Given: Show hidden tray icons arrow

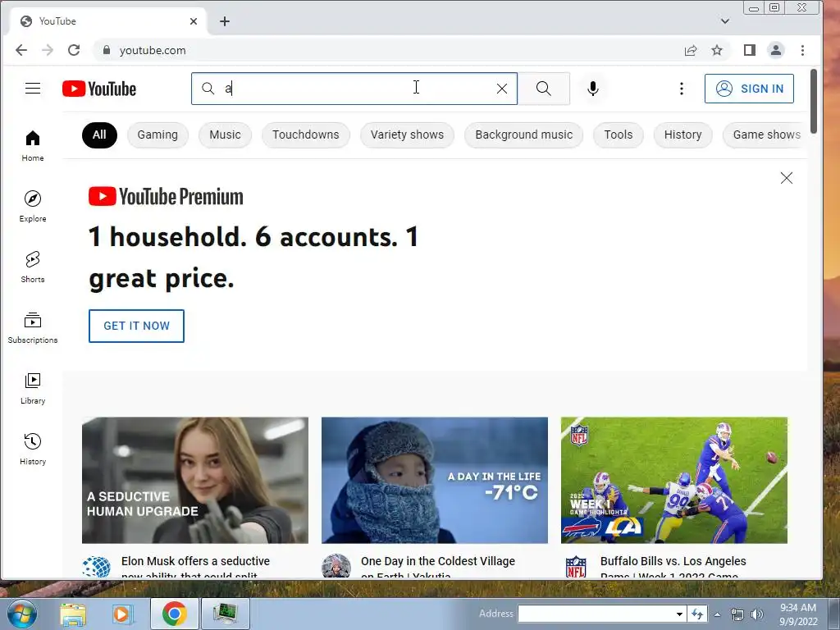Looking at the screenshot, I should pos(717,614).
